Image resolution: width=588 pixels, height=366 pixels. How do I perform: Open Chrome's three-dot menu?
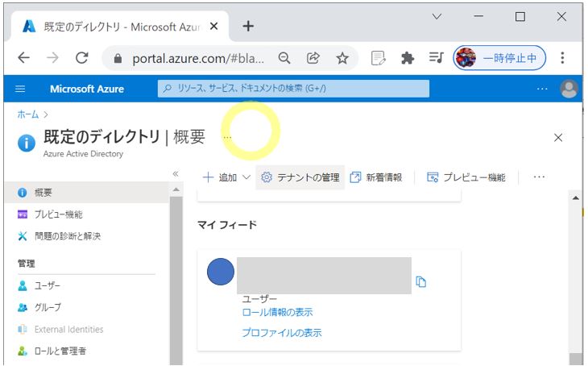[562, 58]
